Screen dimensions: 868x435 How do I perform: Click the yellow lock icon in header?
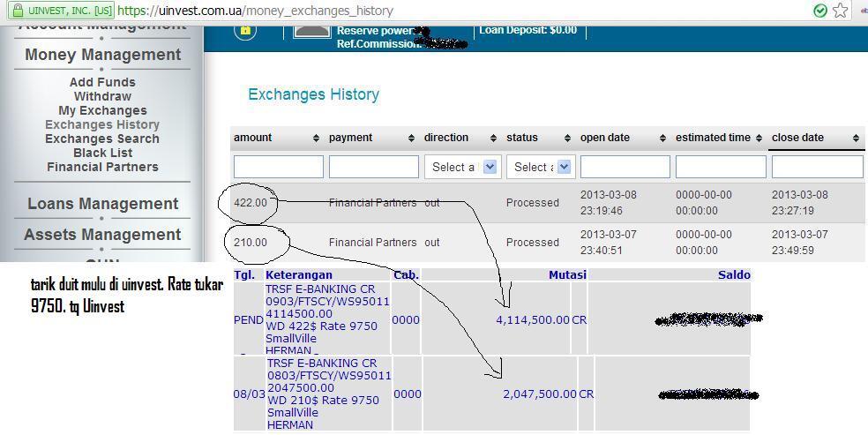[245, 30]
